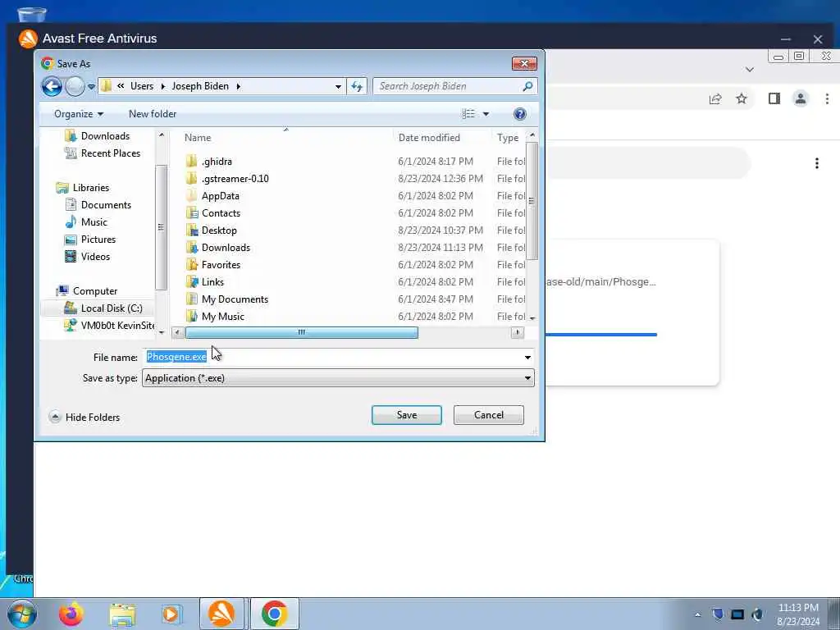The height and width of the screenshot is (630, 840).
Task: Click the Back arrow in Save As dialog
Action: coord(52,86)
